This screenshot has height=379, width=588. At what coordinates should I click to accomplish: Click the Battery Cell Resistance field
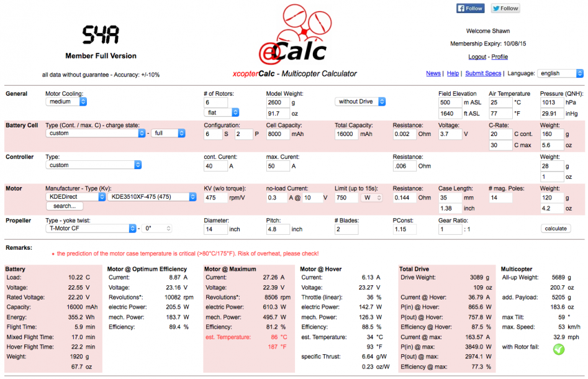405,134
